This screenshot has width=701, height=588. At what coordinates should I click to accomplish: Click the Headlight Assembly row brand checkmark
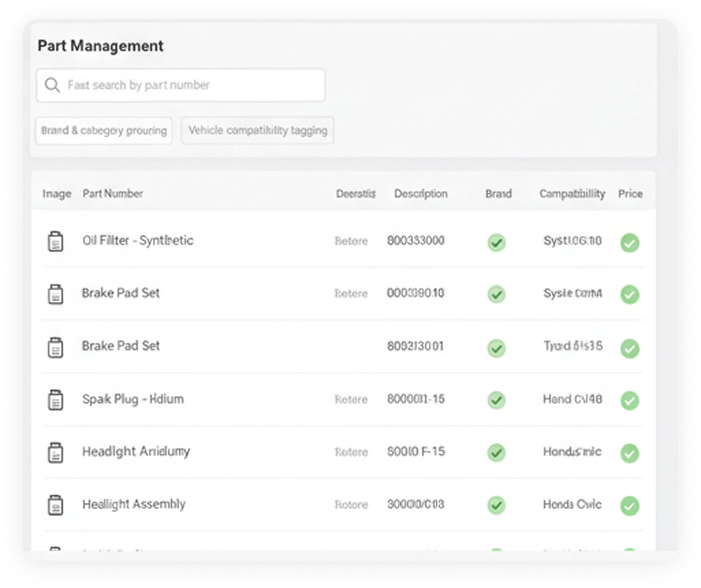(496, 505)
